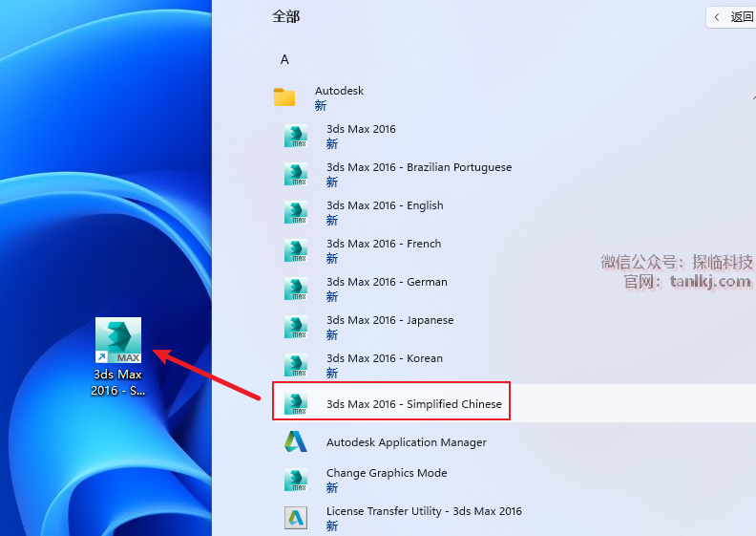Click the icon beside 3ds Max 2016 - German
Screen dimensions: 756x536
pyautogui.click(x=296, y=289)
